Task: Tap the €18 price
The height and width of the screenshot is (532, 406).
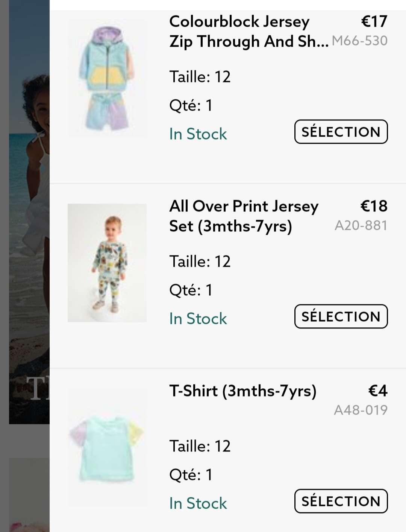Action: 374,206
